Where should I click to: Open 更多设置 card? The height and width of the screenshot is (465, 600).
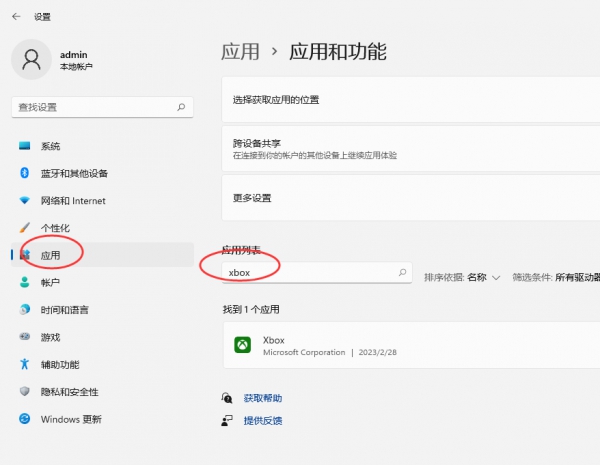[411, 198]
